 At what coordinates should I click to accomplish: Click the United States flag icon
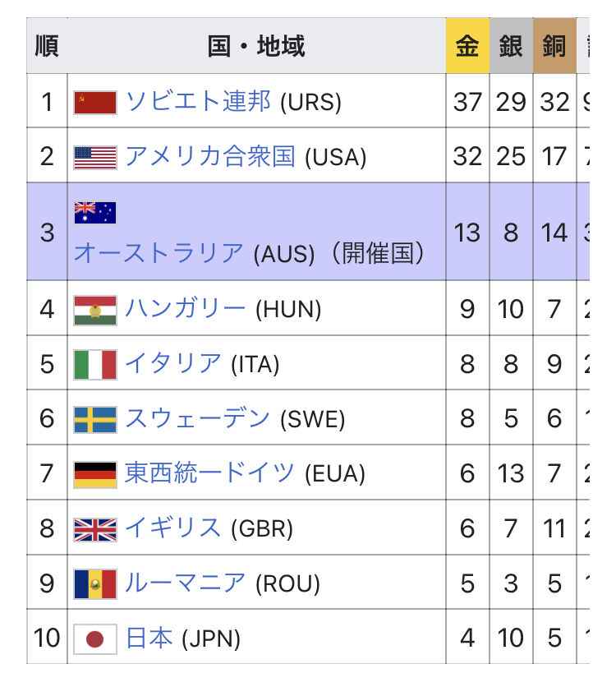tap(95, 156)
